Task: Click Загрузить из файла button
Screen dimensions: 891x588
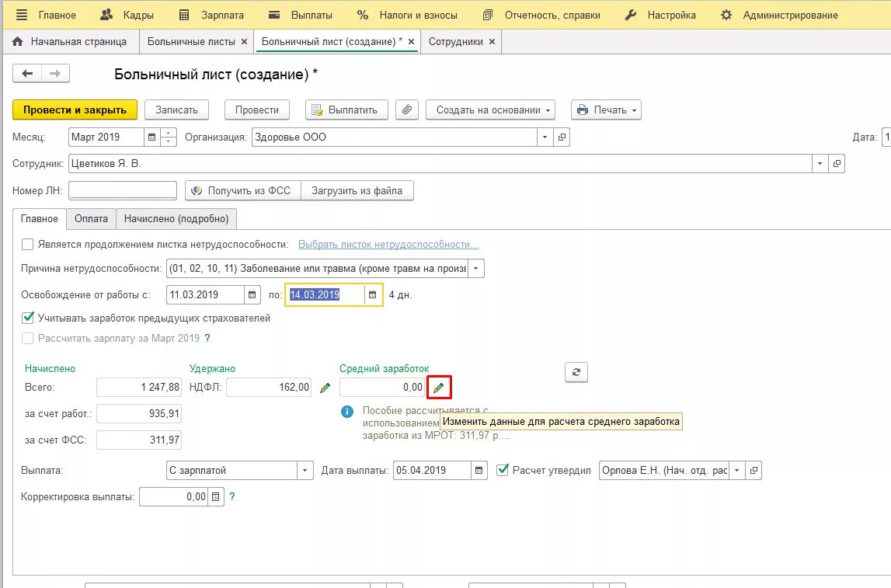Action: coord(357,190)
